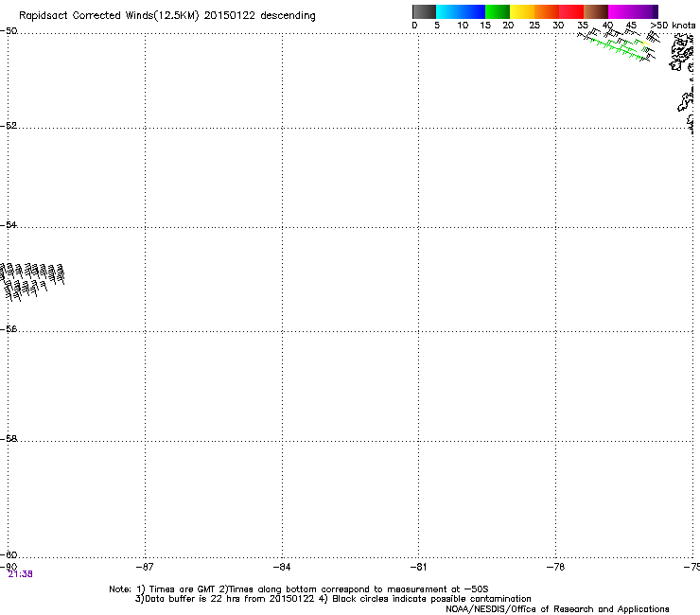Click the yellow 20-25 knots legend segment
Image resolution: width=700 pixels, height=615 pixels.
[x=522, y=11]
